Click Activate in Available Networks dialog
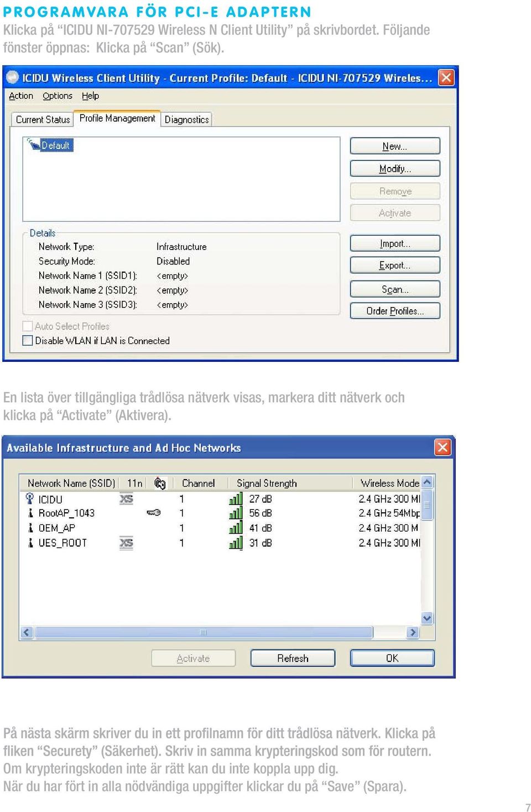The width and height of the screenshot is (531, 812). 193,658
